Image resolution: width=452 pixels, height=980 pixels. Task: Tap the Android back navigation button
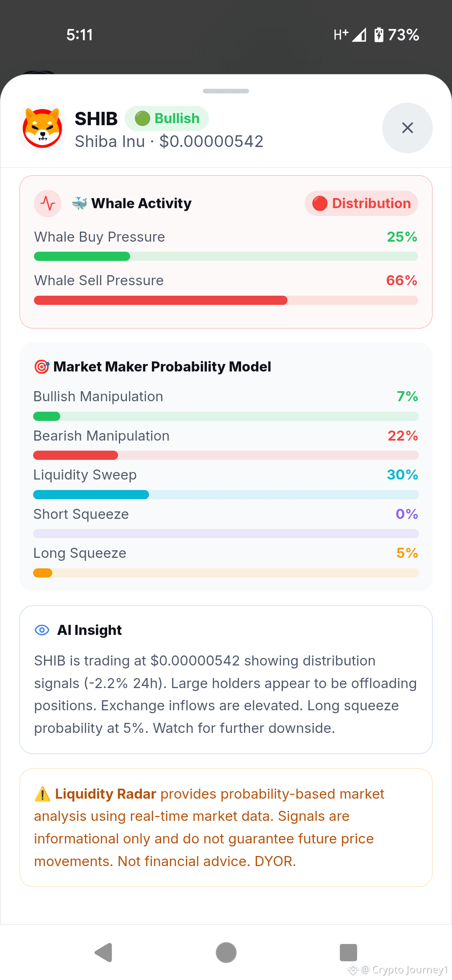[103, 953]
